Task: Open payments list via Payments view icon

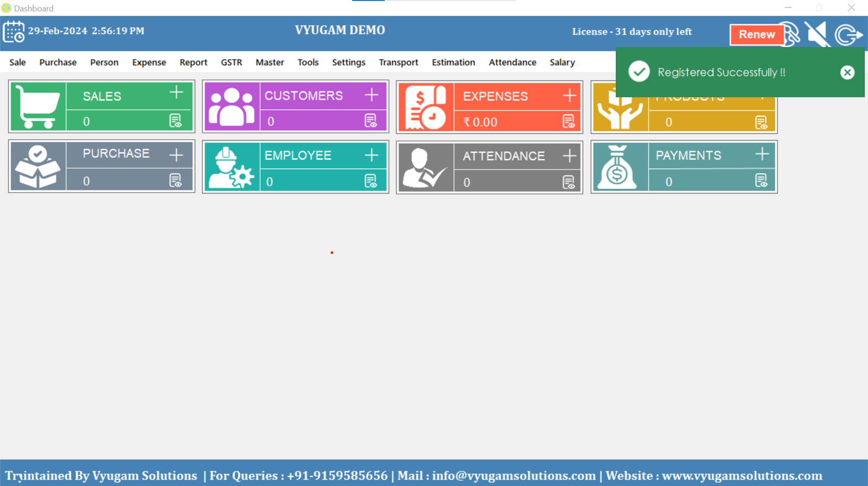Action: [761, 181]
